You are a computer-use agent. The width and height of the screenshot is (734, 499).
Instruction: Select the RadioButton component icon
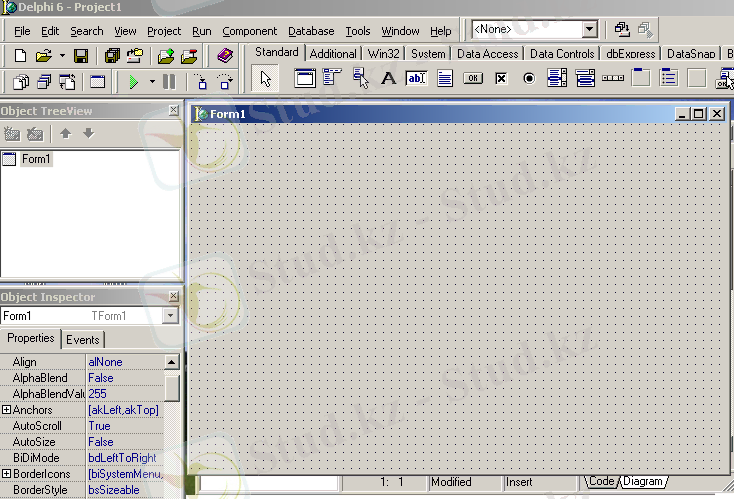click(x=529, y=78)
